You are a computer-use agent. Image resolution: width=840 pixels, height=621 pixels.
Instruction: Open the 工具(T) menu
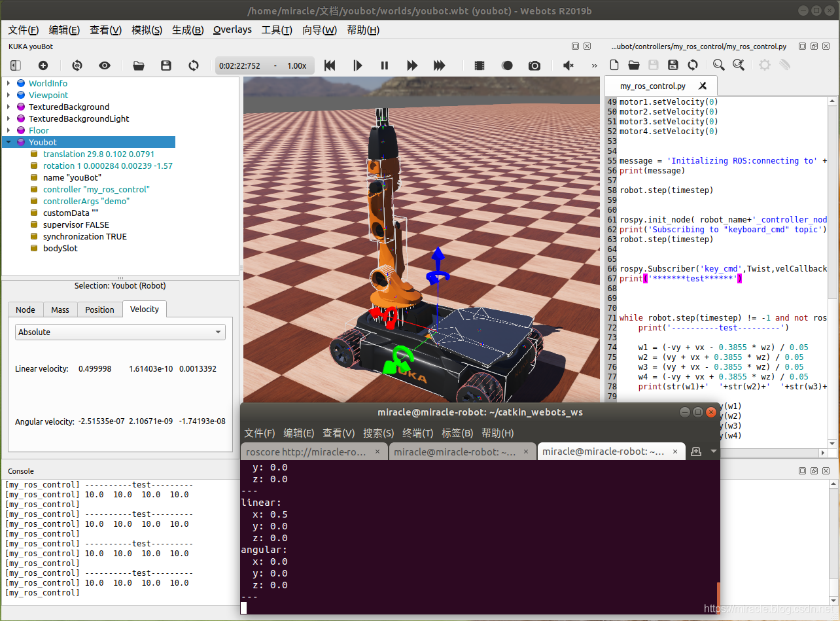click(x=277, y=30)
